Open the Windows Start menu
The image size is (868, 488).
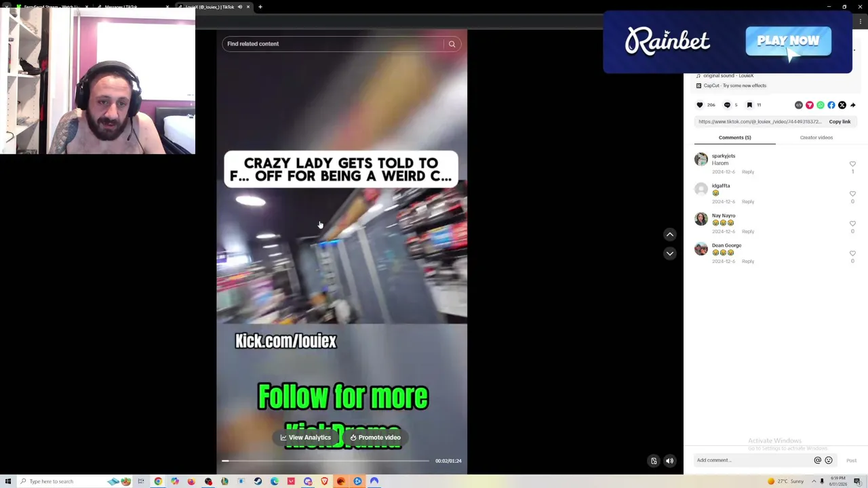point(8,481)
